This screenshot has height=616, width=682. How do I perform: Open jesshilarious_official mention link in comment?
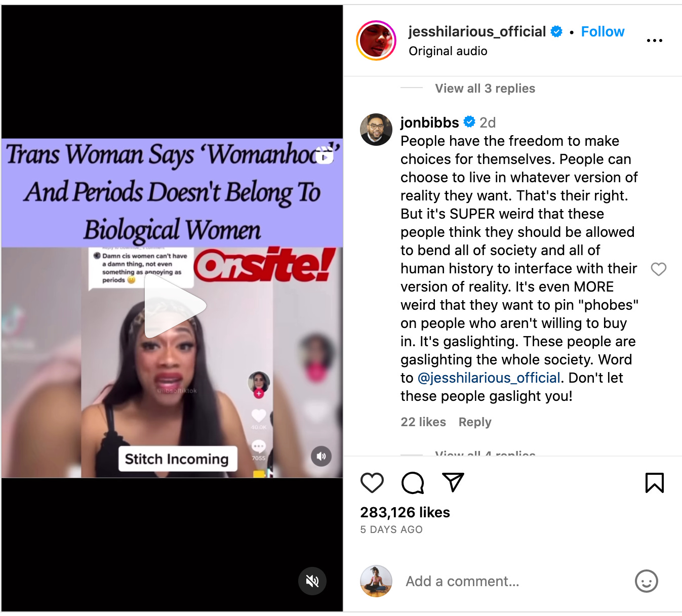coord(489,378)
